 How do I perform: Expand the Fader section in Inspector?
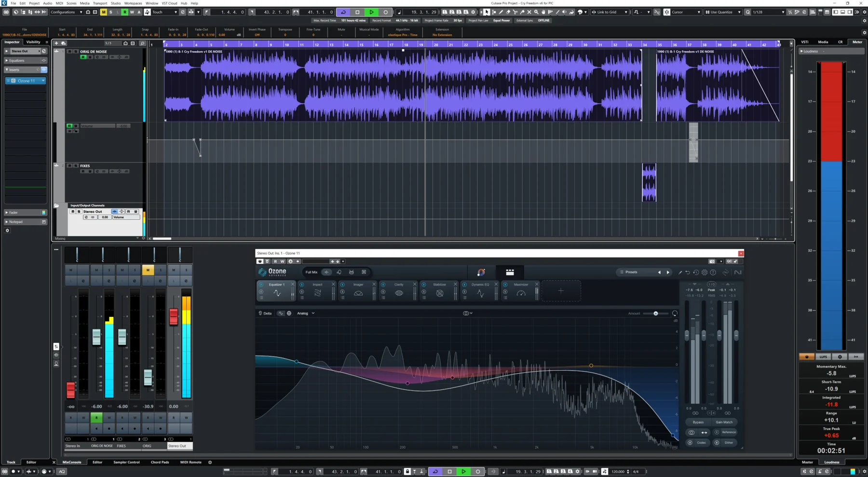(x=26, y=212)
